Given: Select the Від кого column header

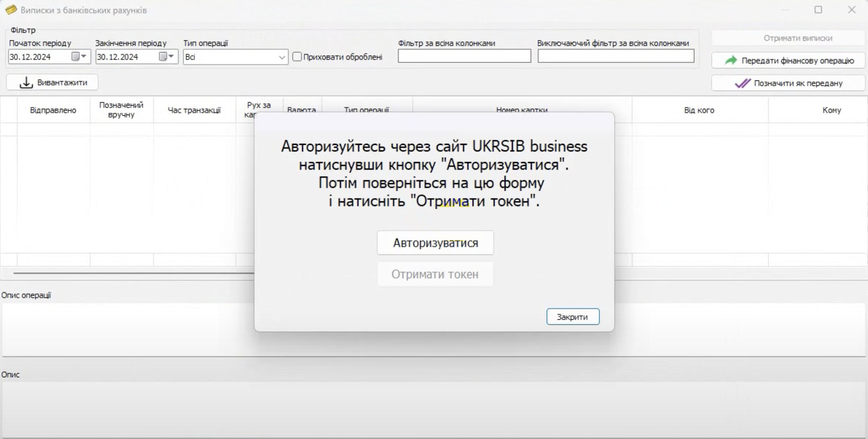Looking at the screenshot, I should pyautogui.click(x=699, y=110).
